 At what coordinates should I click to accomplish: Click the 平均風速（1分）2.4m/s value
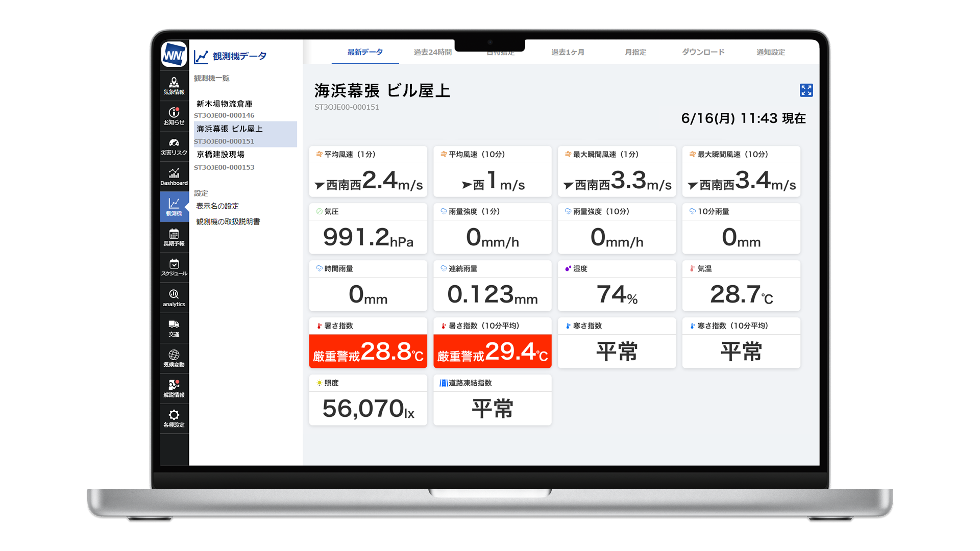click(368, 181)
